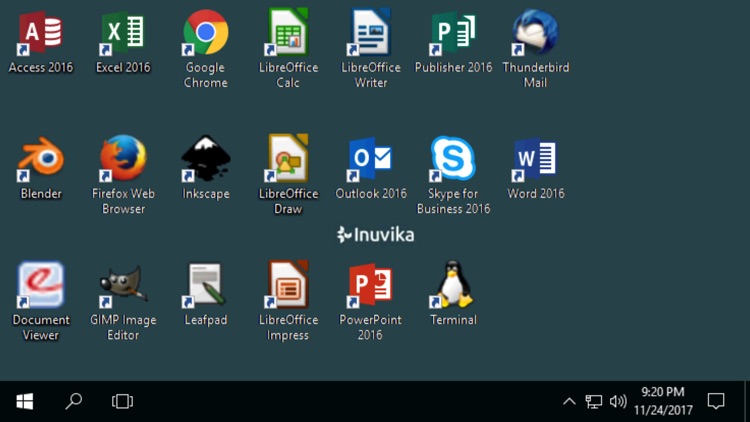Select the Terminal penguin icon
The image size is (750, 422).
(x=453, y=285)
